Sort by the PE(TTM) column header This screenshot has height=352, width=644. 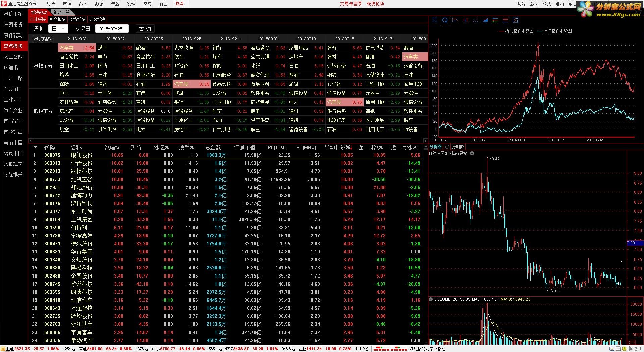coord(277,147)
